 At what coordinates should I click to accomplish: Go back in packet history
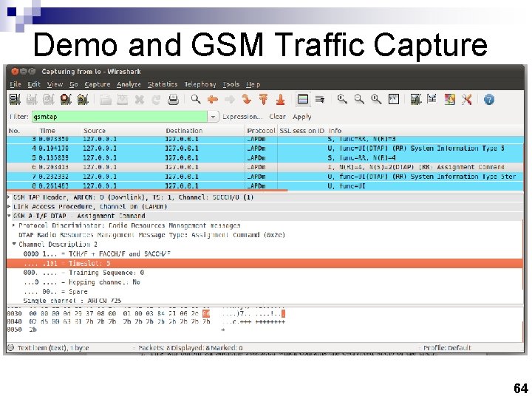point(213,100)
